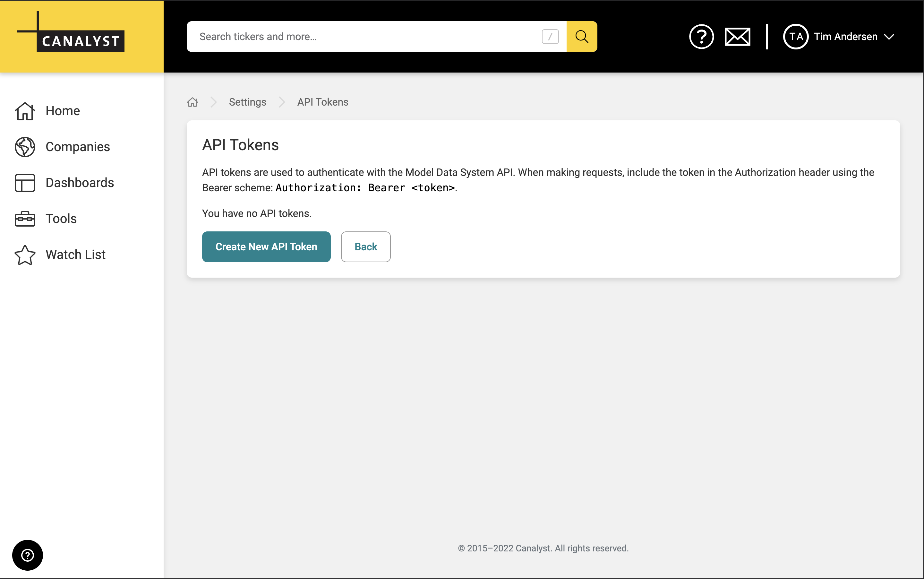Click the Dashboards layout icon
The height and width of the screenshot is (579, 924).
tap(25, 183)
